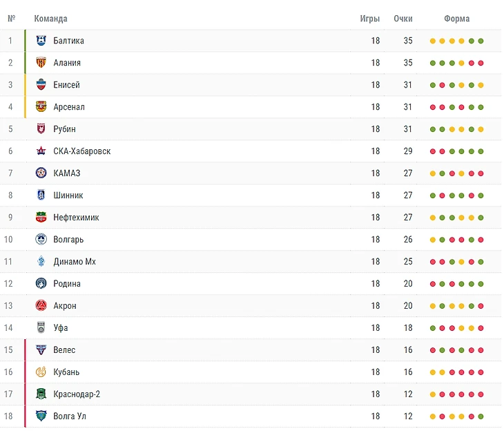
Task: Click the Рубин club crest
Action: [x=41, y=129]
